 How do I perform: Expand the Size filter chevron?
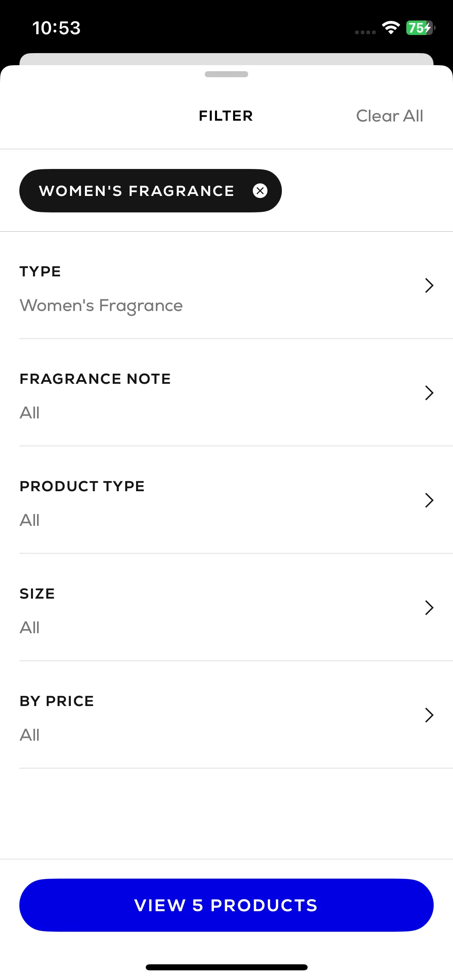(x=429, y=607)
